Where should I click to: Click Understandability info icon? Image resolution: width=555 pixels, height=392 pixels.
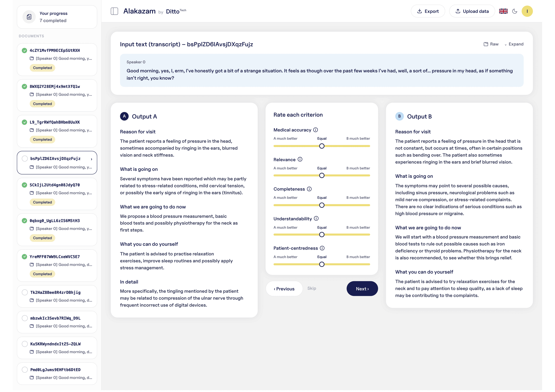click(316, 218)
